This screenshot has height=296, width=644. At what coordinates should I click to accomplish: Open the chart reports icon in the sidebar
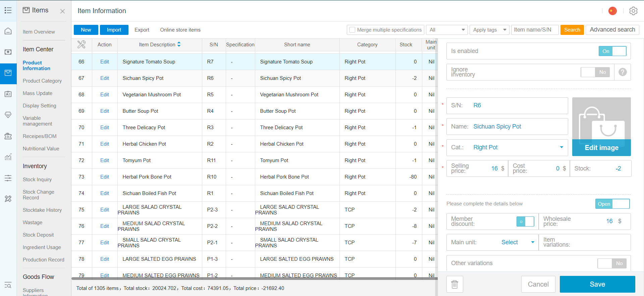(8, 157)
